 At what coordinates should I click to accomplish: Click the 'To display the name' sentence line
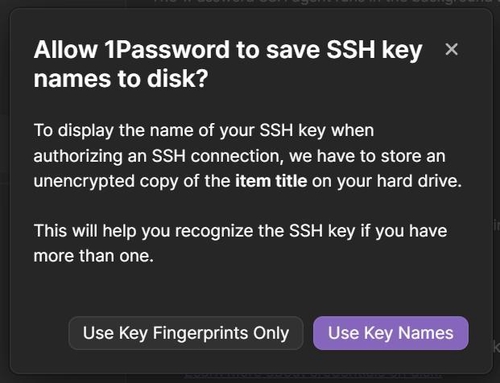click(204, 130)
